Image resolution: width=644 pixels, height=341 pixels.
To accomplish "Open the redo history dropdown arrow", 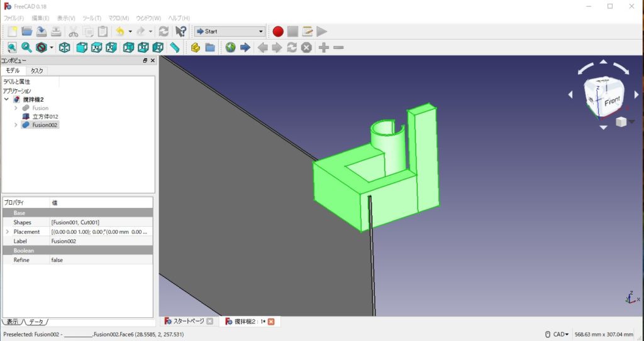I will [x=151, y=31].
